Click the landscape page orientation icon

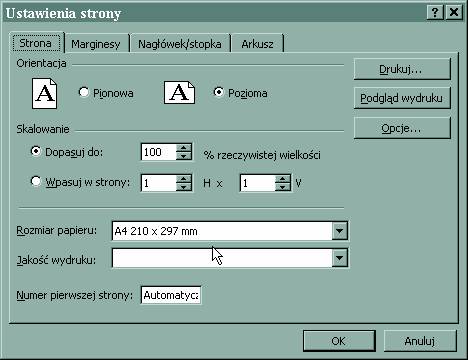coord(179,93)
